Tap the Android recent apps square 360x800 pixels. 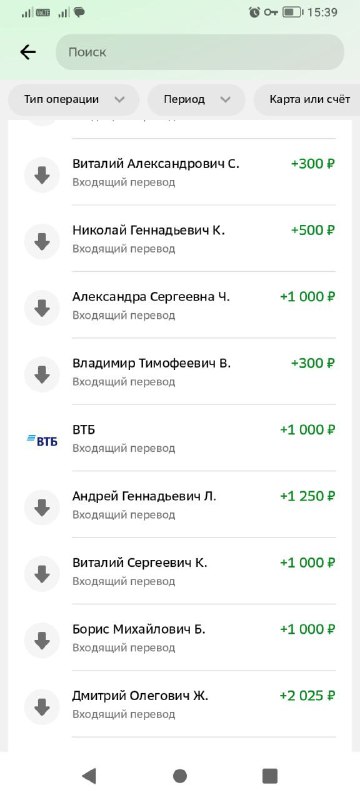click(x=270, y=776)
